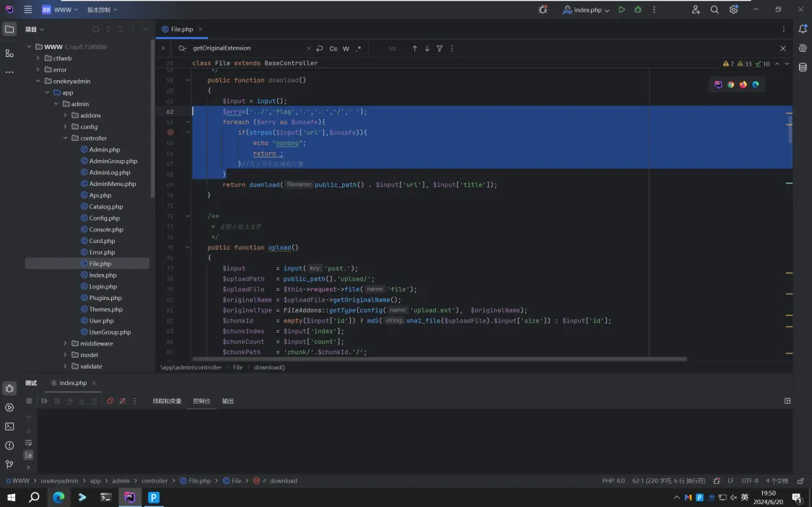The width and height of the screenshot is (812, 507).
Task: Mute all breakpoints
Action: 122,401
